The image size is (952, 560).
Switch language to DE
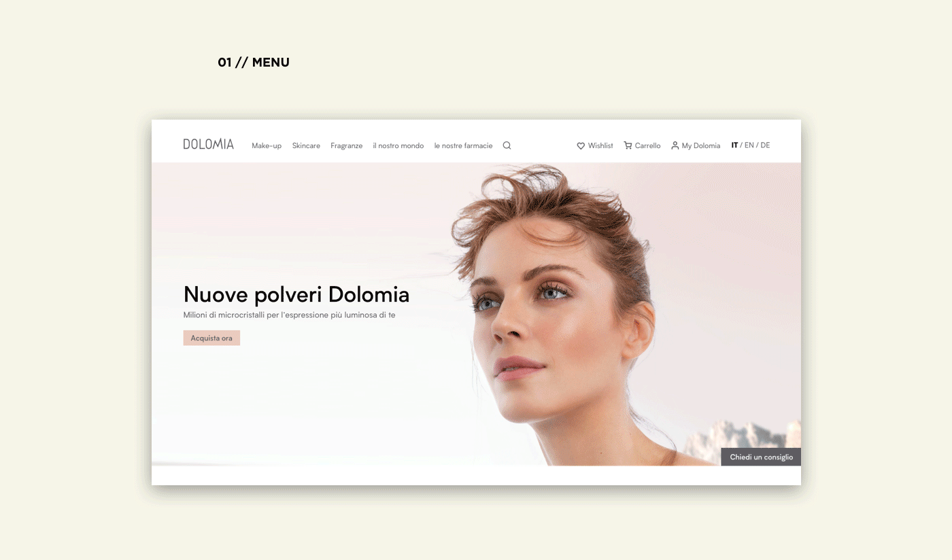point(765,145)
